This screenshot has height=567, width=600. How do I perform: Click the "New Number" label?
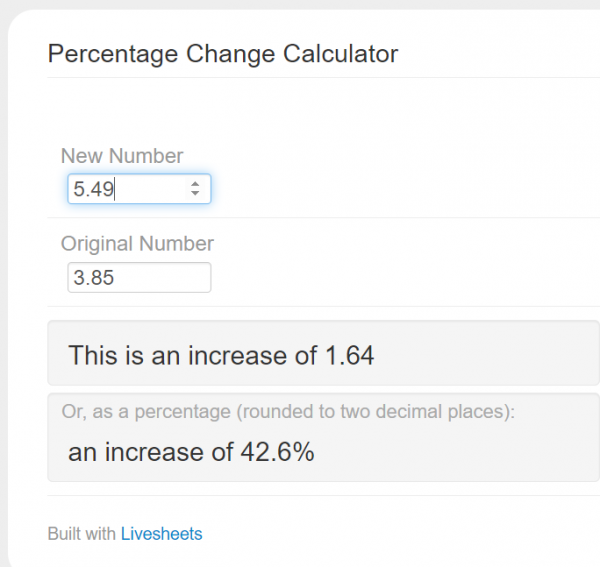pos(122,156)
